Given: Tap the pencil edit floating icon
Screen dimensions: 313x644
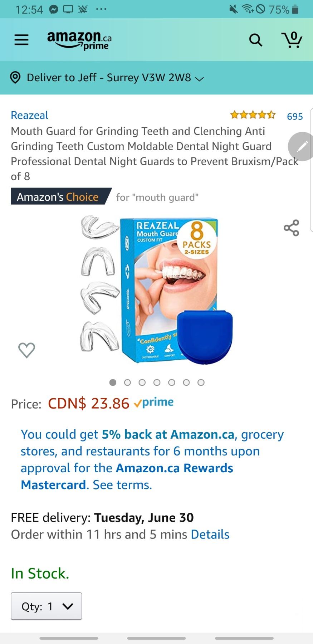Looking at the screenshot, I should click(x=302, y=146).
